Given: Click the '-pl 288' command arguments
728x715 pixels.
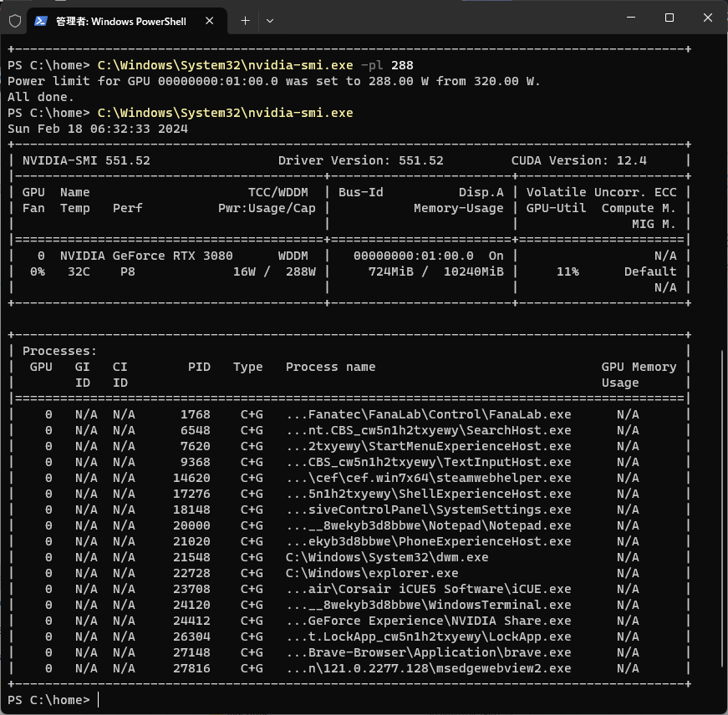Looking at the screenshot, I should coord(387,65).
